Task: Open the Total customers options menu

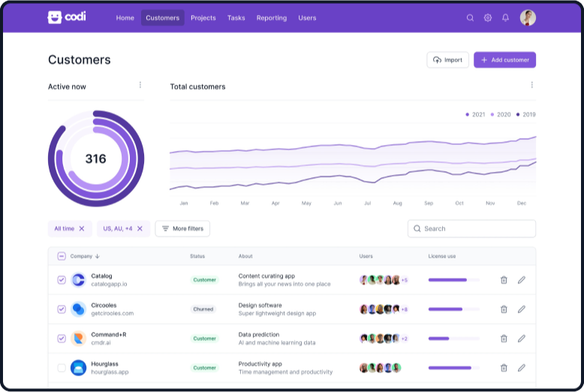Action: 531,86
